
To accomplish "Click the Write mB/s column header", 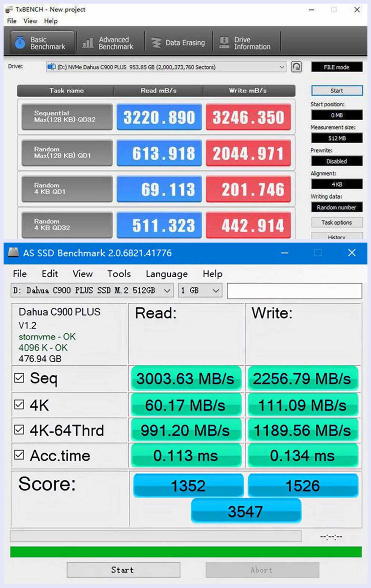I will (249, 91).
